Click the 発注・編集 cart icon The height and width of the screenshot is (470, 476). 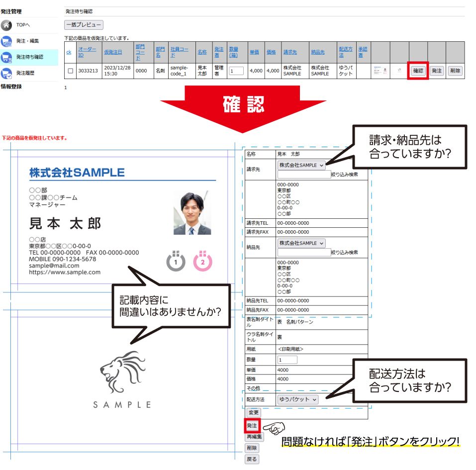tap(7, 41)
